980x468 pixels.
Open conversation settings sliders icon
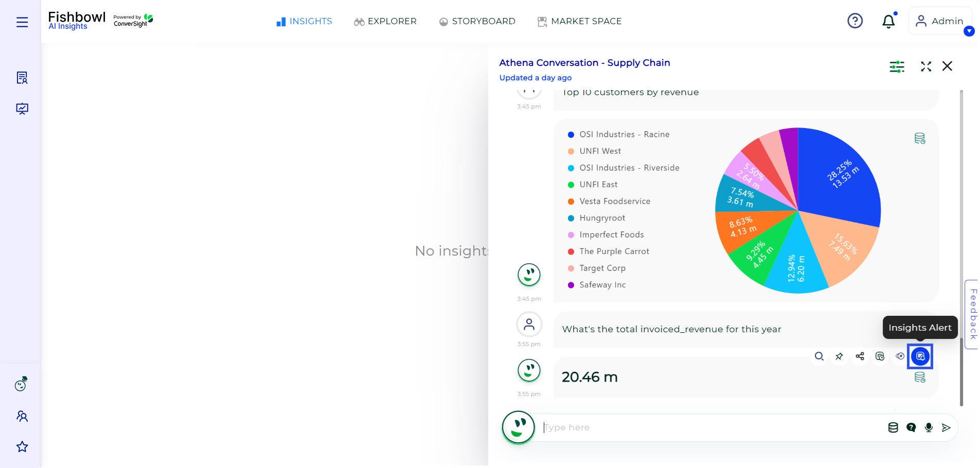[897, 66]
